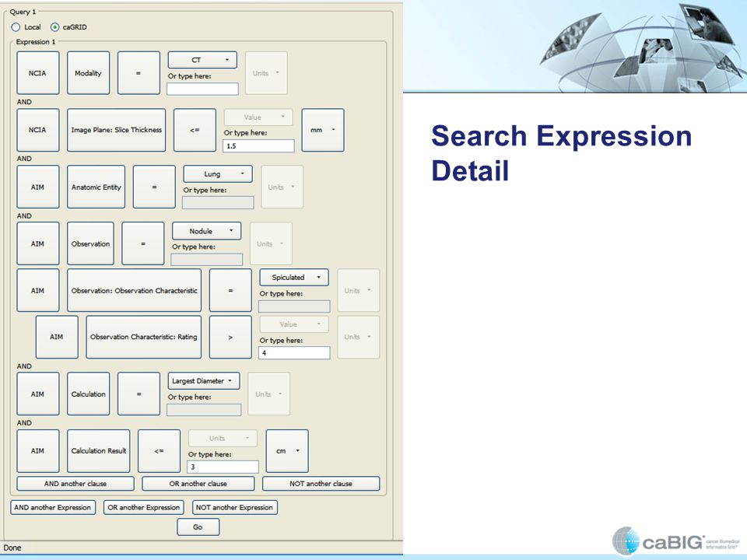Screen dimensions: 747x560
Task: Open the disabled Value dropdown in Slice Thickness row
Action: click(x=258, y=117)
